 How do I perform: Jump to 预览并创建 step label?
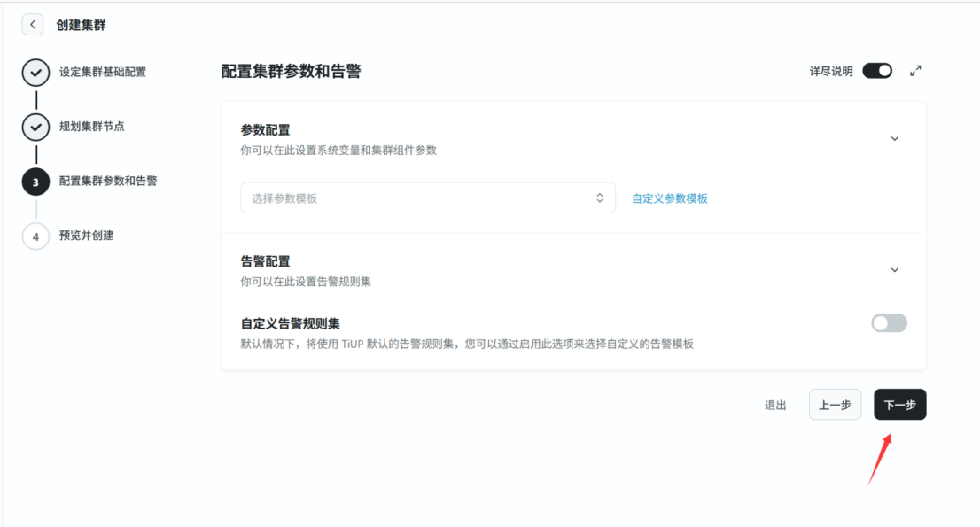pyautogui.click(x=86, y=236)
